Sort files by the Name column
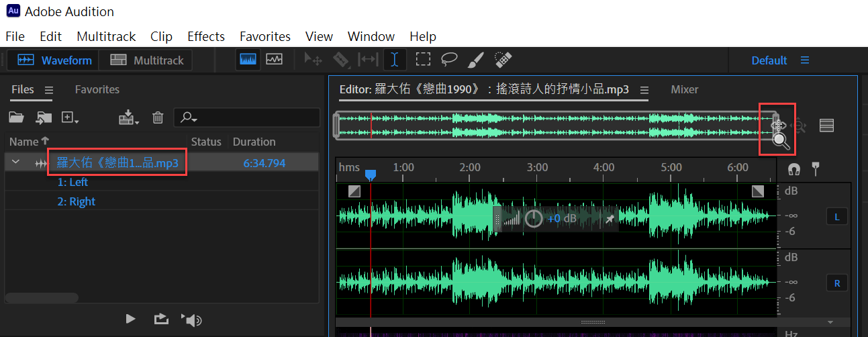The image size is (868, 337). click(x=30, y=142)
